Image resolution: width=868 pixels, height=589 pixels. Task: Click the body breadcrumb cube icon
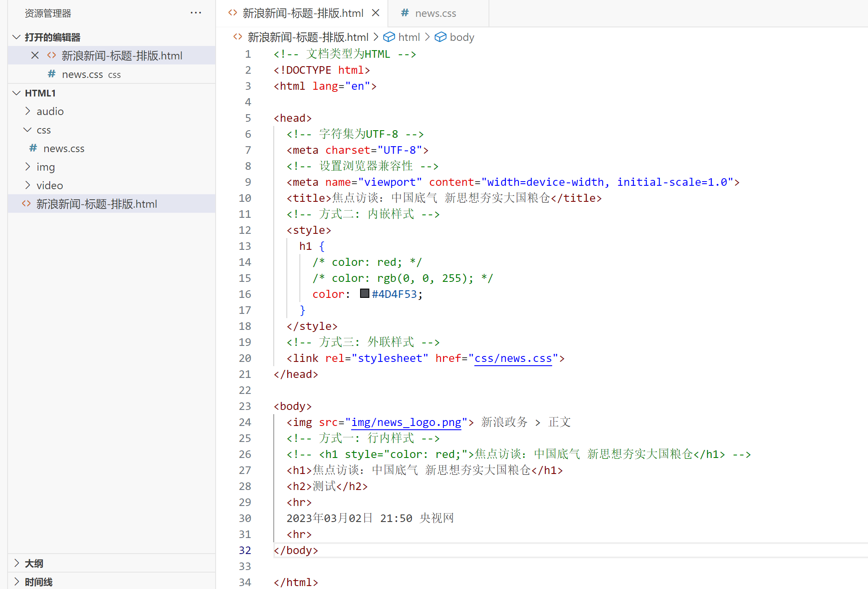pos(441,37)
